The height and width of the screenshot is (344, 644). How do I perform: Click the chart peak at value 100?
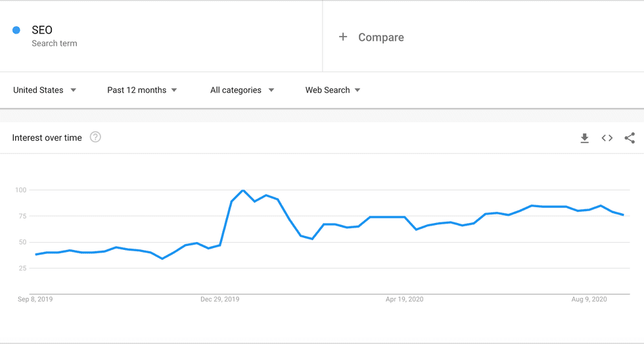[x=243, y=191]
